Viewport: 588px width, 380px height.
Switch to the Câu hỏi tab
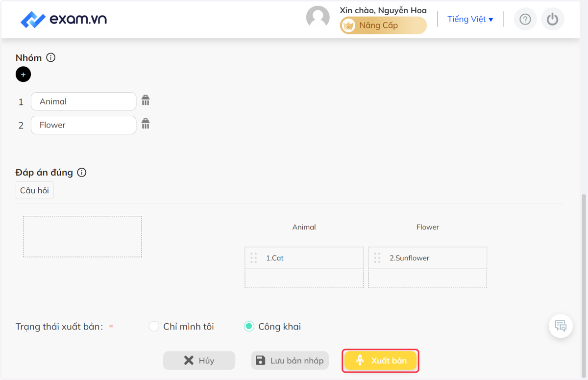tap(34, 190)
